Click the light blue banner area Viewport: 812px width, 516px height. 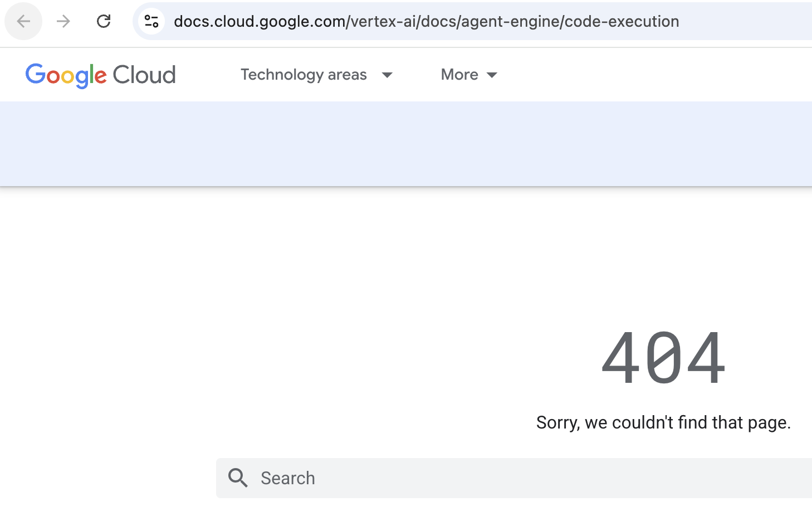pyautogui.click(x=406, y=144)
